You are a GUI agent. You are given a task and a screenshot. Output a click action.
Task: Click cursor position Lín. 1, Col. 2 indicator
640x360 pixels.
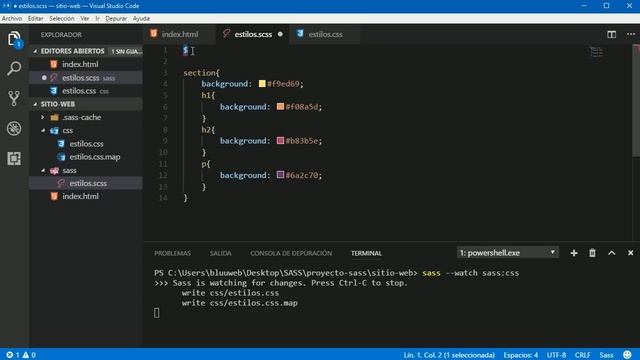449,355
